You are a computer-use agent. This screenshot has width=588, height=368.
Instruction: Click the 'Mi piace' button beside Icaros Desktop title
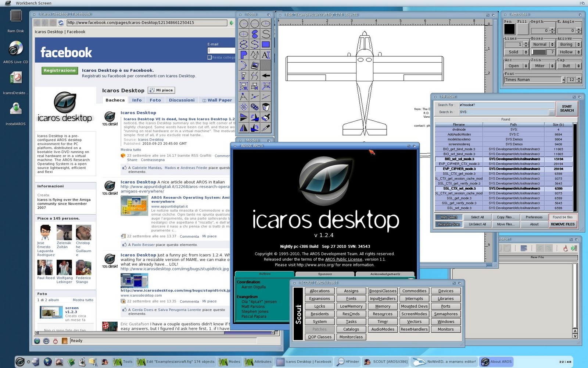[x=161, y=90]
